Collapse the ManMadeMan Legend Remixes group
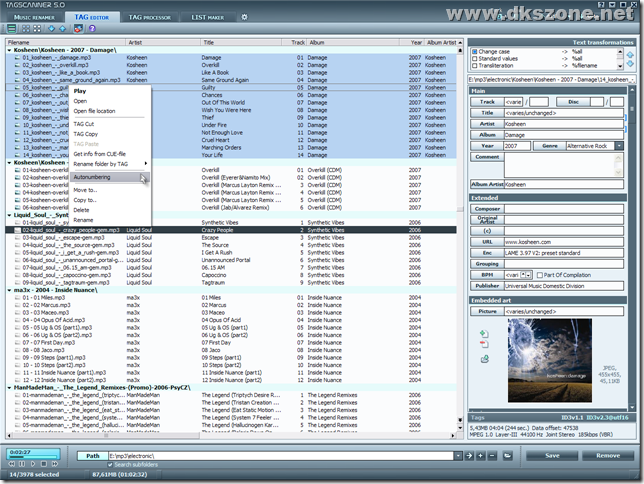The width and height of the screenshot is (644, 484). [x=9, y=387]
